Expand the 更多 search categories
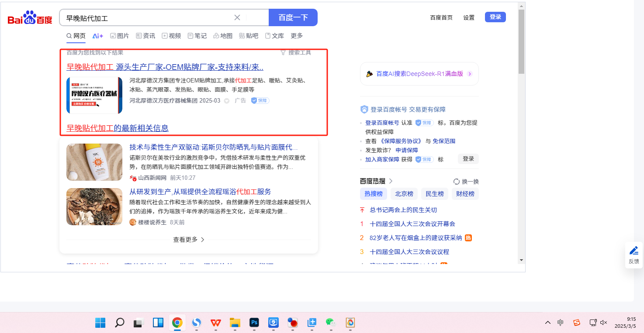This screenshot has width=644, height=333. (x=297, y=36)
